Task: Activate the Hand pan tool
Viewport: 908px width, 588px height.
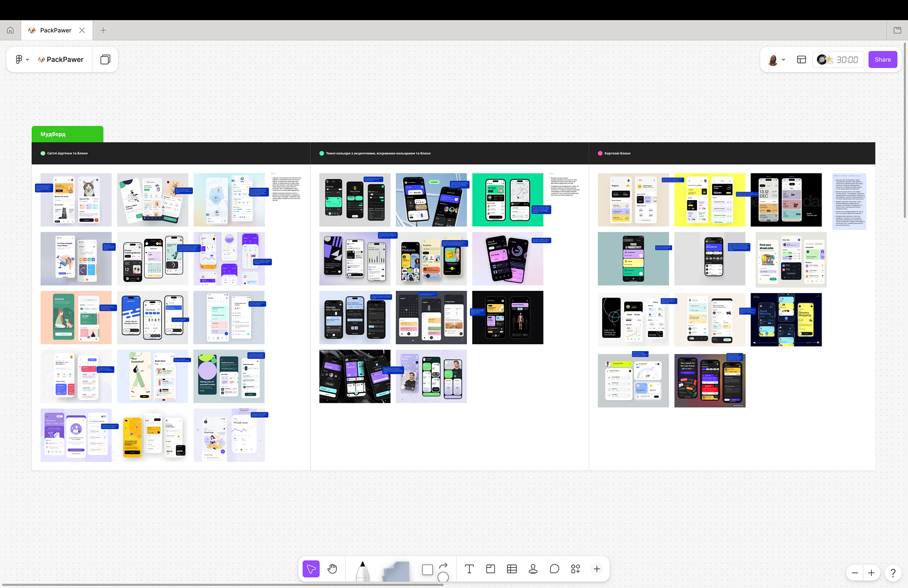Action: (332, 569)
